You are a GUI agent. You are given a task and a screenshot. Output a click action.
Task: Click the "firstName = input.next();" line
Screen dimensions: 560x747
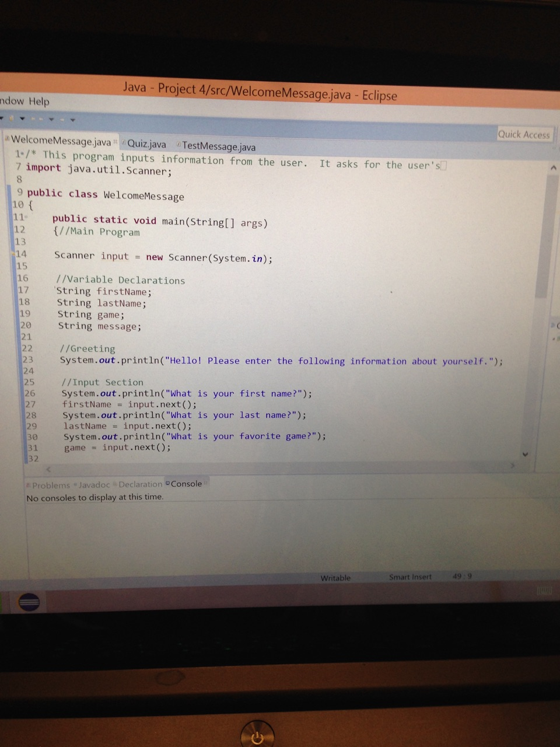(129, 404)
